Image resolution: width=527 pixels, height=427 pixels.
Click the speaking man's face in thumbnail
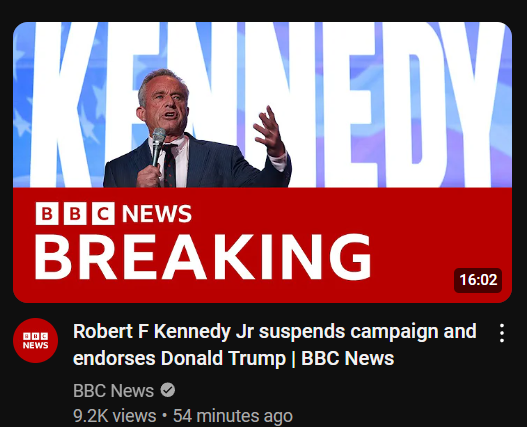(x=165, y=103)
